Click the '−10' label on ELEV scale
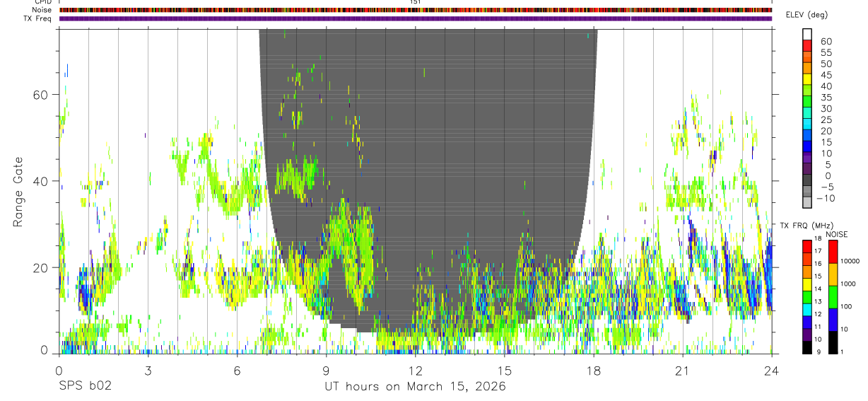The height and width of the screenshot is (401, 868). (826, 199)
